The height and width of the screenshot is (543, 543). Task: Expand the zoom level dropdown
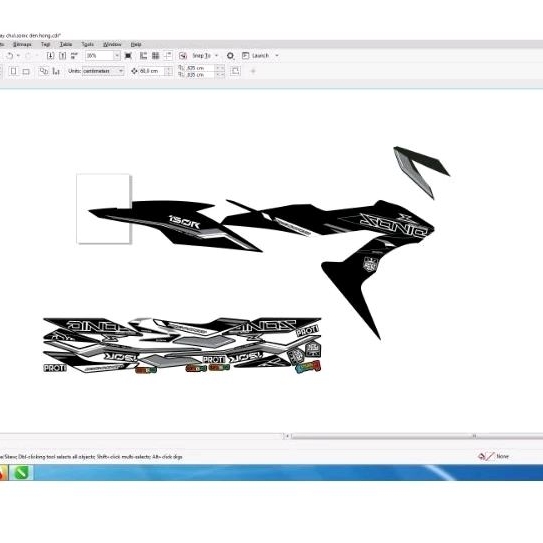click(117, 55)
